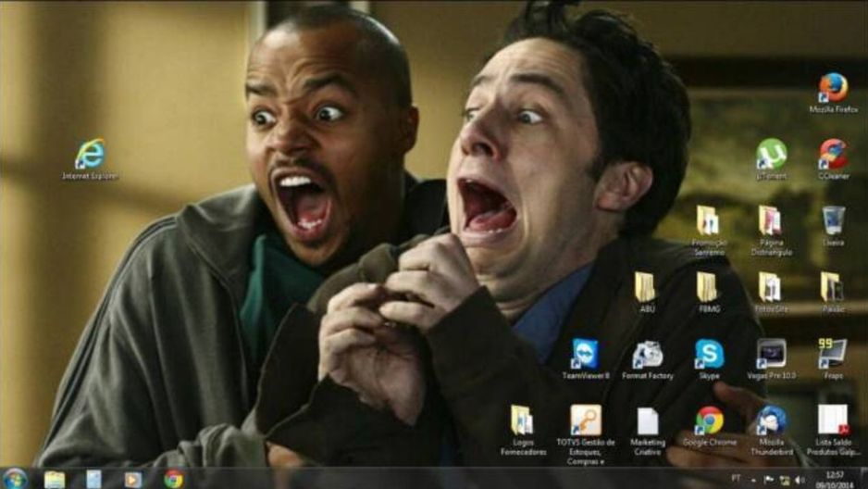Launch Vegas Pro 10.0 shortcut
This screenshot has width=868, height=489.
click(x=771, y=354)
